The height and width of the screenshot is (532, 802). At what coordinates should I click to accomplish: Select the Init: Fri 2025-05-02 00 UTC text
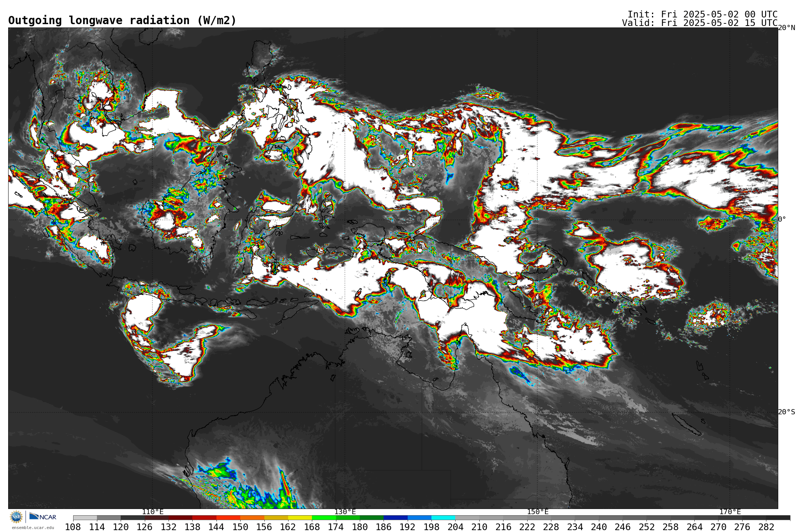point(702,14)
